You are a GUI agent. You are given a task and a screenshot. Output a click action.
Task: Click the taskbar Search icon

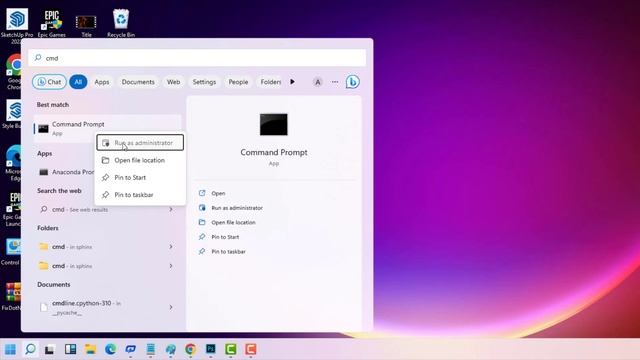(x=31, y=349)
